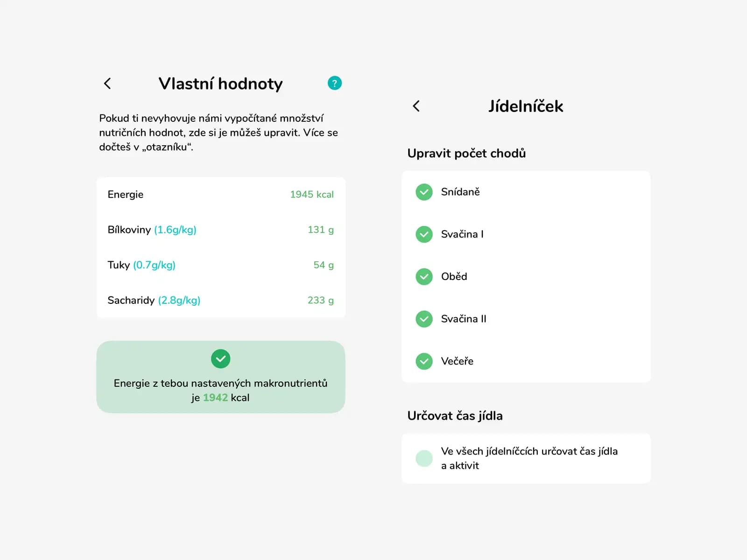
Task: Edit the 131 g protein value
Action: click(320, 230)
